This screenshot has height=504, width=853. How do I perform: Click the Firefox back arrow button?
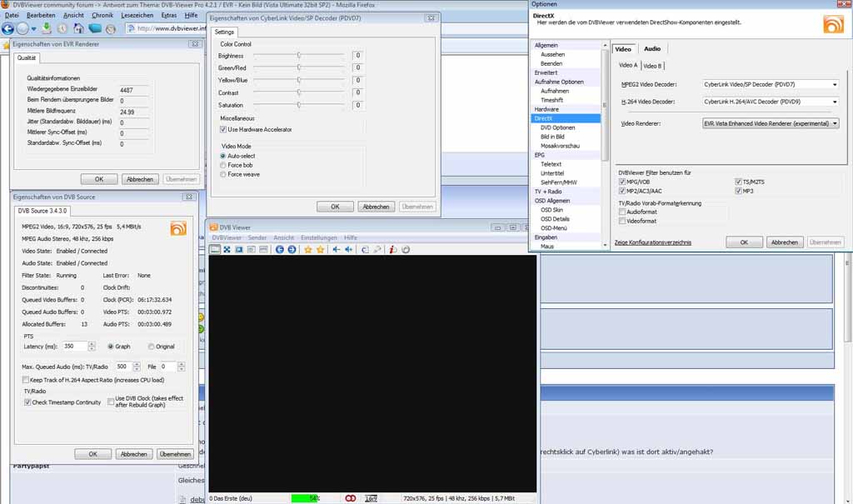coord(8,28)
